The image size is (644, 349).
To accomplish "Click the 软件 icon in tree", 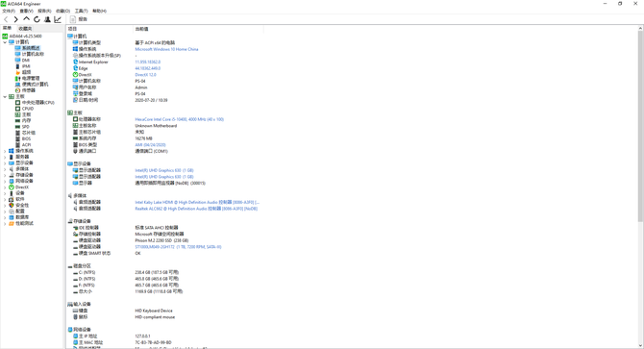I will click(x=12, y=199).
